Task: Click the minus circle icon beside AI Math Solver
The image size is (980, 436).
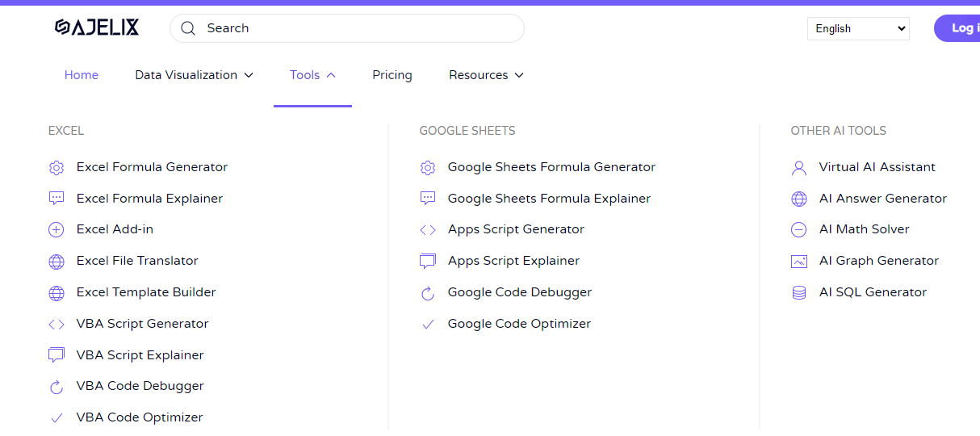Action: 799,230
